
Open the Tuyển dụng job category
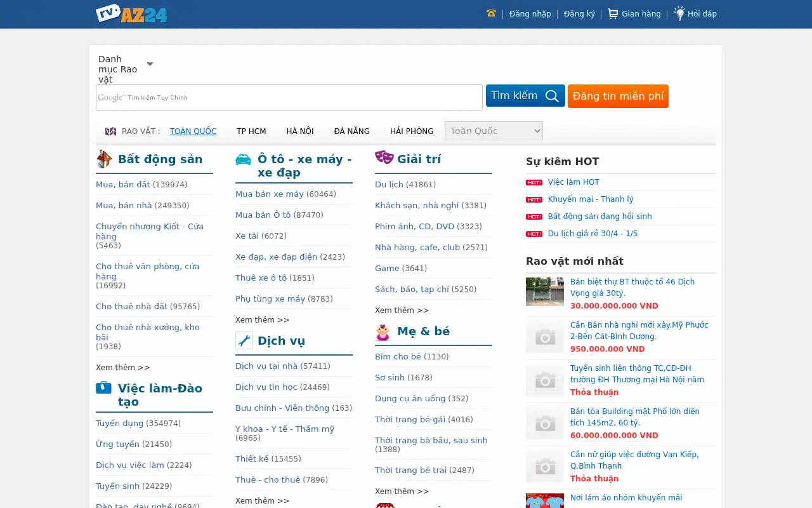pos(119,424)
